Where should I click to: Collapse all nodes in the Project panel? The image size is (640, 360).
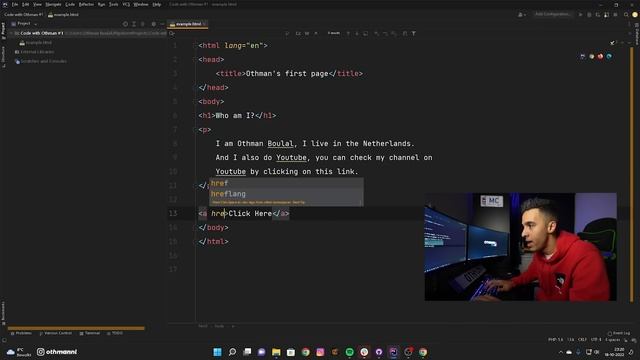(x=142, y=24)
